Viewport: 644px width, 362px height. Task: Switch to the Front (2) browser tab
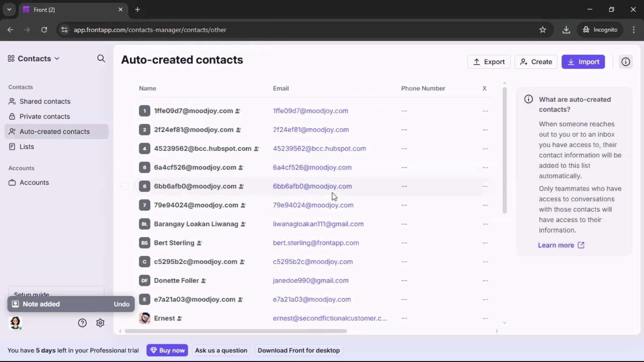45,10
